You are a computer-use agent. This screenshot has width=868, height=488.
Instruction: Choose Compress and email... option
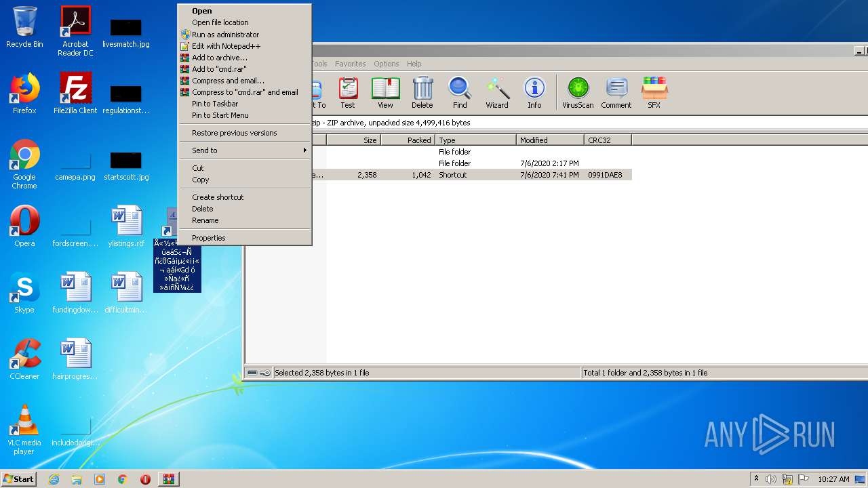click(x=244, y=81)
